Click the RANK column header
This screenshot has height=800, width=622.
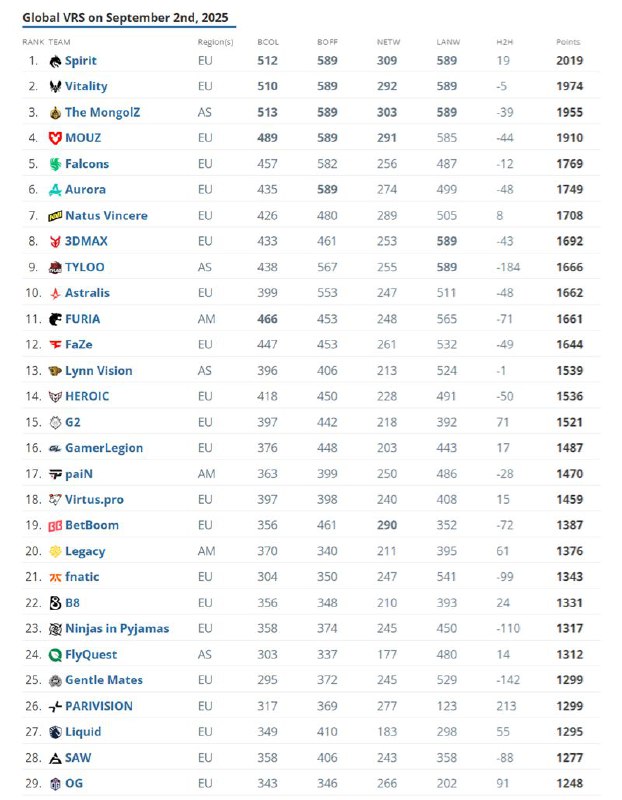[x=33, y=42]
